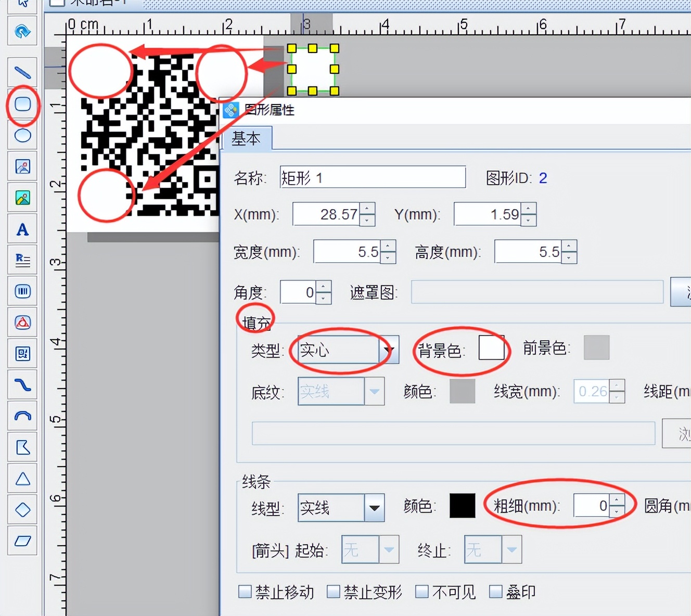This screenshot has height=616, width=691.
Task: Increase the 角度 value with up arrow
Action: tap(324, 287)
